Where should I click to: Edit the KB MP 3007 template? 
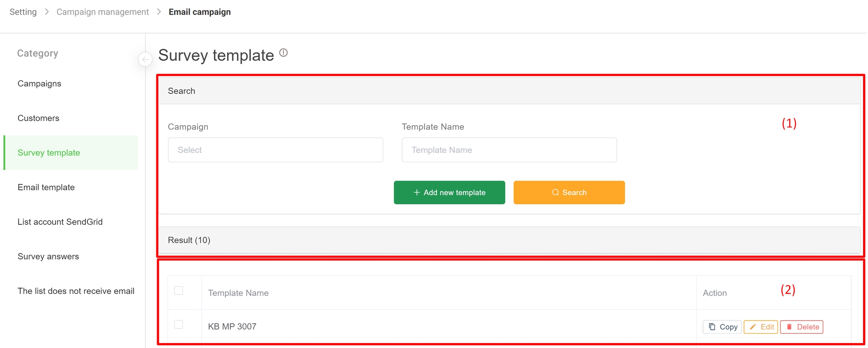click(760, 327)
